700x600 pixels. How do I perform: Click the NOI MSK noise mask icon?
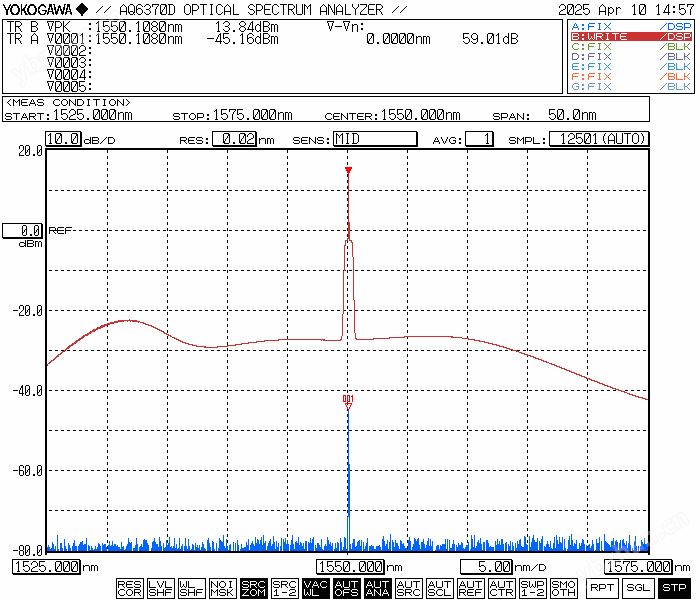222,588
